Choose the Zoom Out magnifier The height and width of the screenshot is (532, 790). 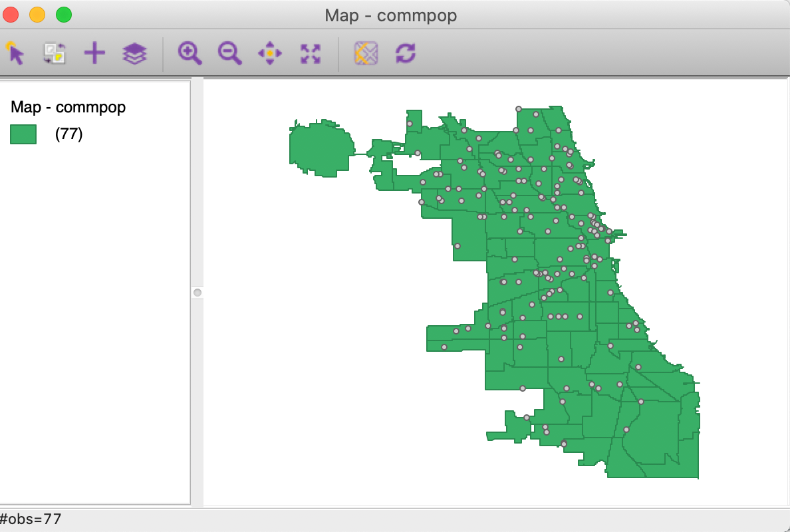tap(229, 53)
